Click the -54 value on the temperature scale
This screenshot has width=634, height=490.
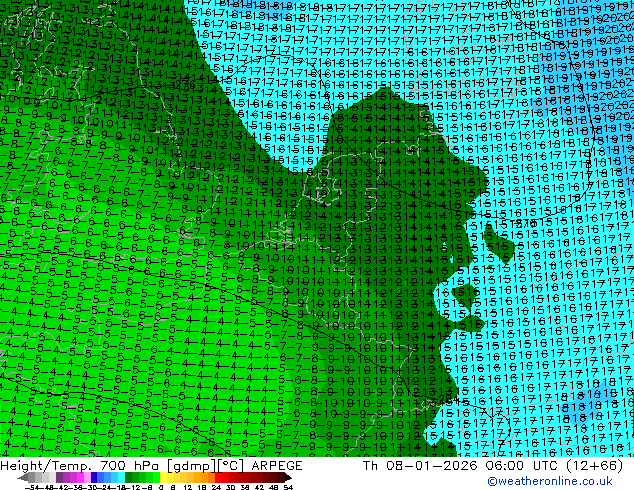[31, 487]
